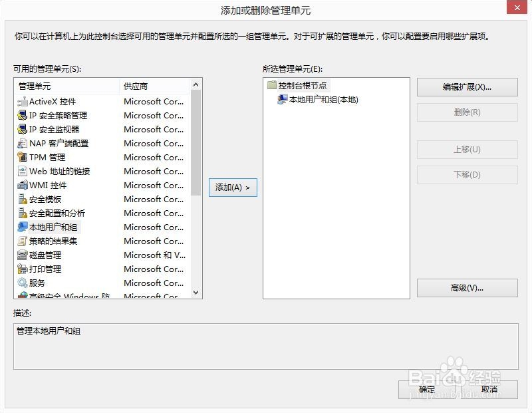The width and height of the screenshot is (532, 413).
Task: Select 安全配置和分析 entry
Action: [57, 213]
